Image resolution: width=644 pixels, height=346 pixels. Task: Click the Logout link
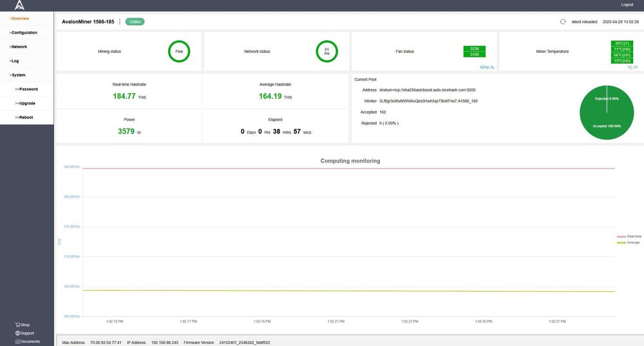627,5
